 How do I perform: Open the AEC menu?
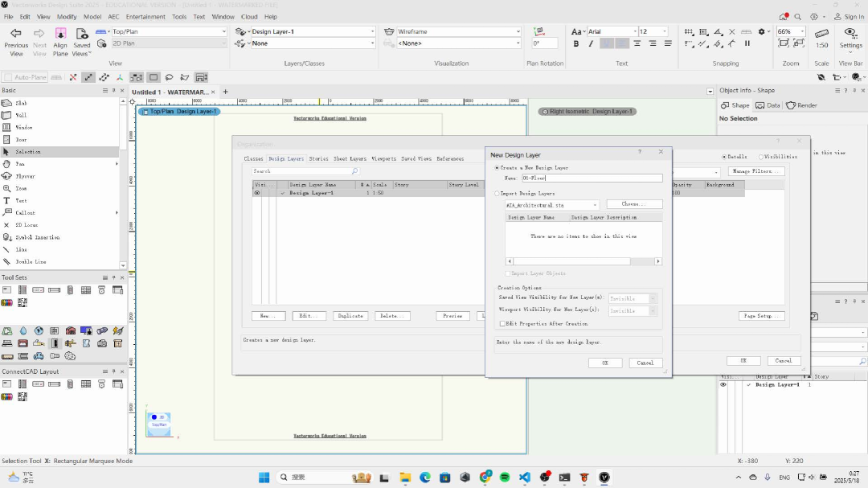[x=113, y=16]
